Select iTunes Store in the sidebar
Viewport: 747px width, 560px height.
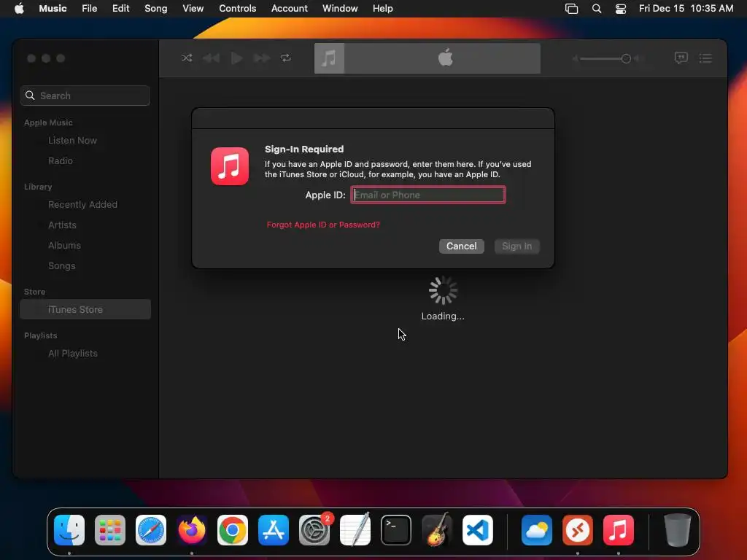(85, 309)
